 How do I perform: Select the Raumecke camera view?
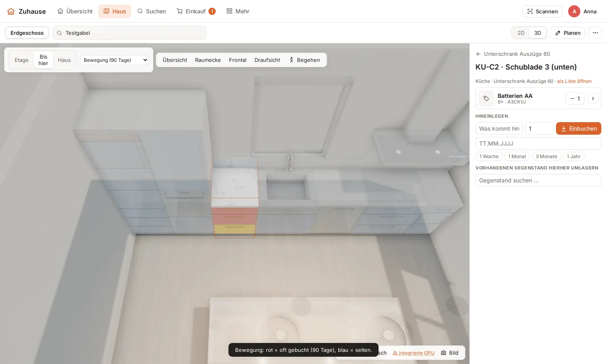pyautogui.click(x=208, y=60)
